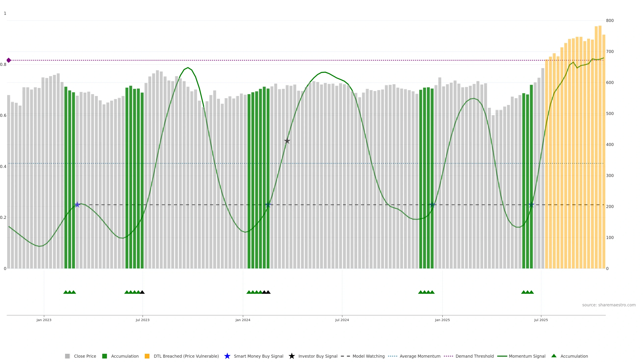Viewport: 644px width, 362px height.
Task: Click the gray Close Price legend icon
Action: coord(67,356)
